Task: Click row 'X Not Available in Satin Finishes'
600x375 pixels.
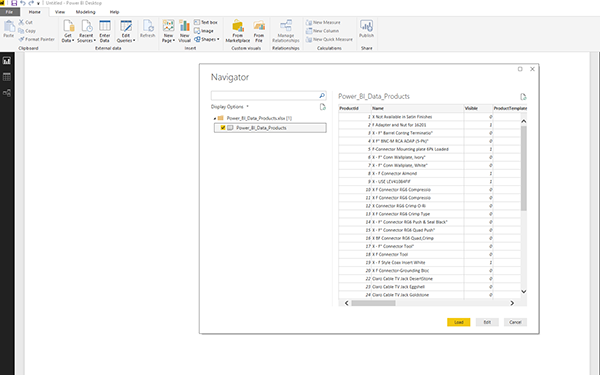Action: pyautogui.click(x=429, y=117)
